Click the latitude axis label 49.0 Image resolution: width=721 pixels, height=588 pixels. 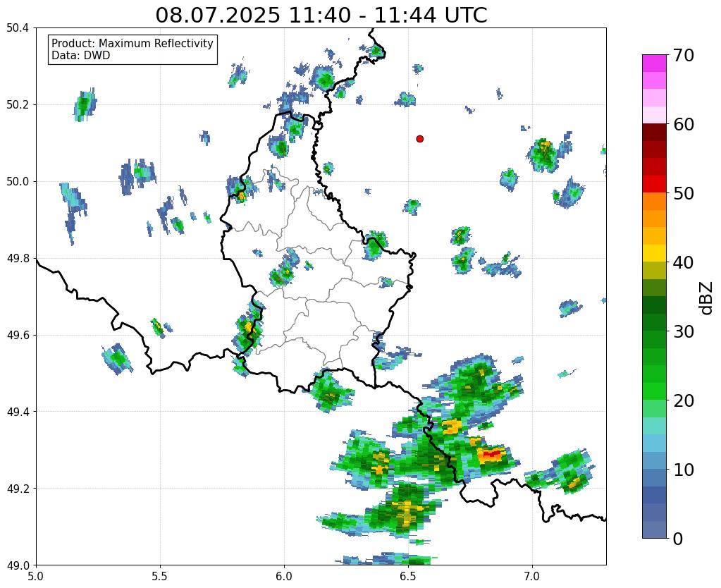pos(18,565)
